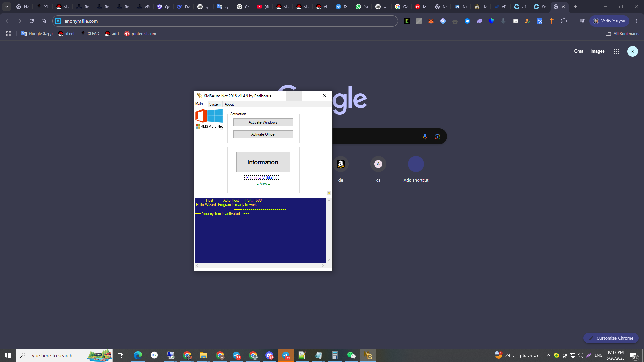Click Images link on Google page
This screenshot has width=644, height=362.
(597, 51)
